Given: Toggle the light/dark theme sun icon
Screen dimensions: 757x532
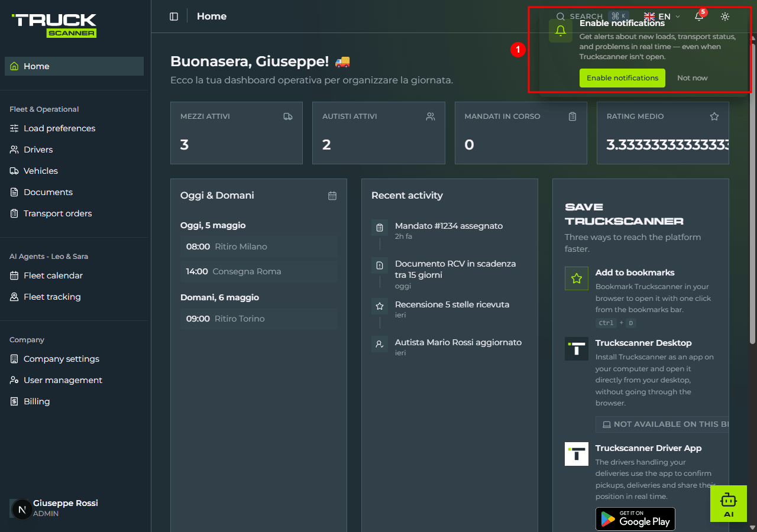Looking at the screenshot, I should (x=725, y=17).
